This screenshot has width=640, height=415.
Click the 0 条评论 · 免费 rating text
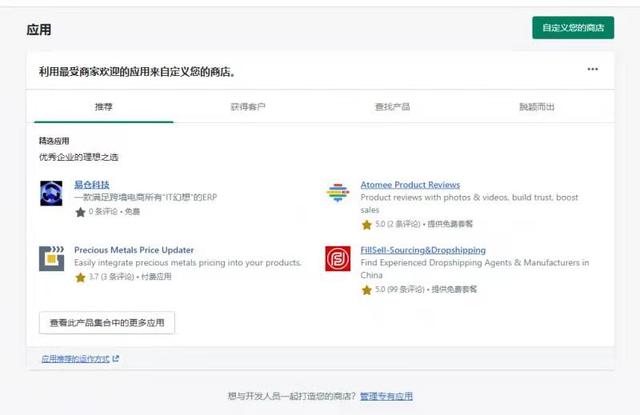[x=114, y=211]
